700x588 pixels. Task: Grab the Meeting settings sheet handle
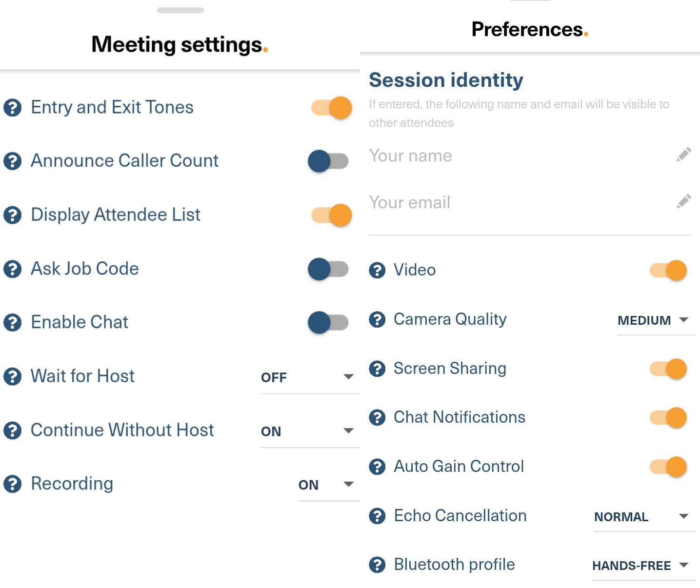coord(180,10)
